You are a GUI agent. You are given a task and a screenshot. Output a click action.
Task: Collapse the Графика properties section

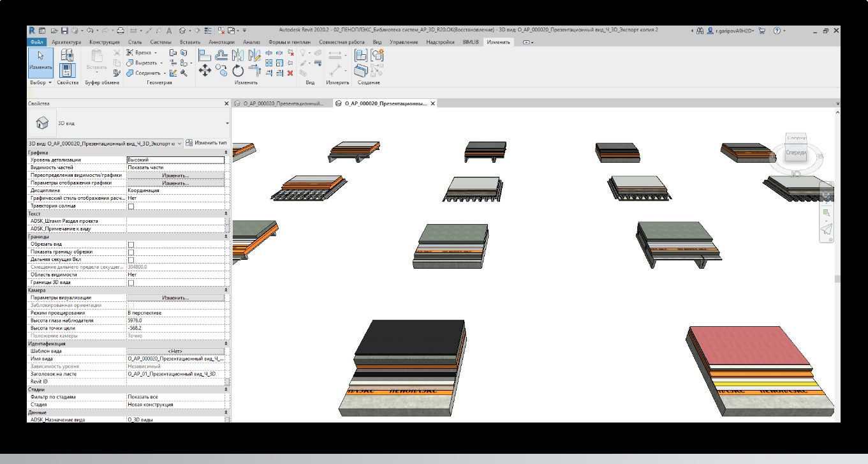pos(226,153)
